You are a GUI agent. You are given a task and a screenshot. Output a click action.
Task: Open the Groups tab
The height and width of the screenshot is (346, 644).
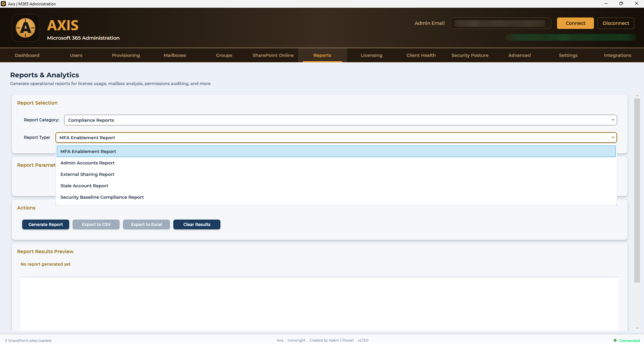click(224, 55)
